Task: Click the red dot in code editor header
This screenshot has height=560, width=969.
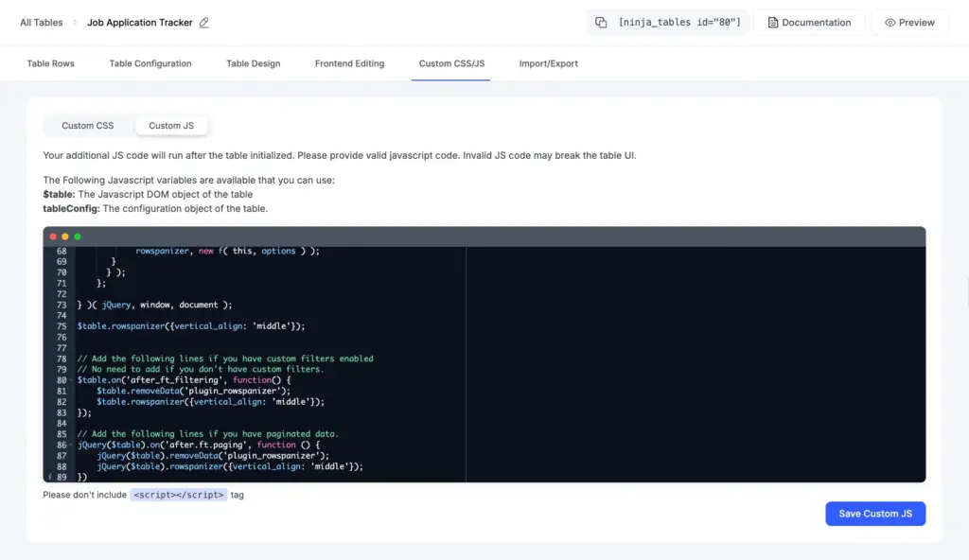Action: (53, 236)
